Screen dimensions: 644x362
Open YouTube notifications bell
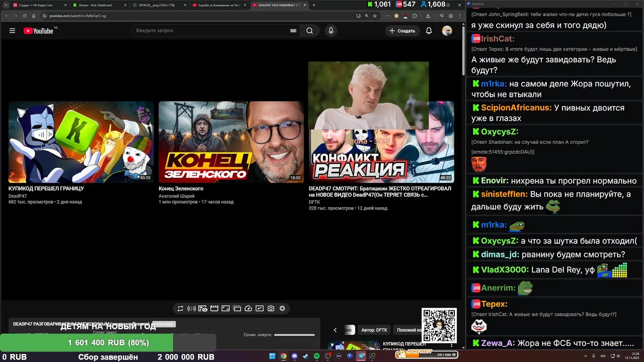point(429,31)
